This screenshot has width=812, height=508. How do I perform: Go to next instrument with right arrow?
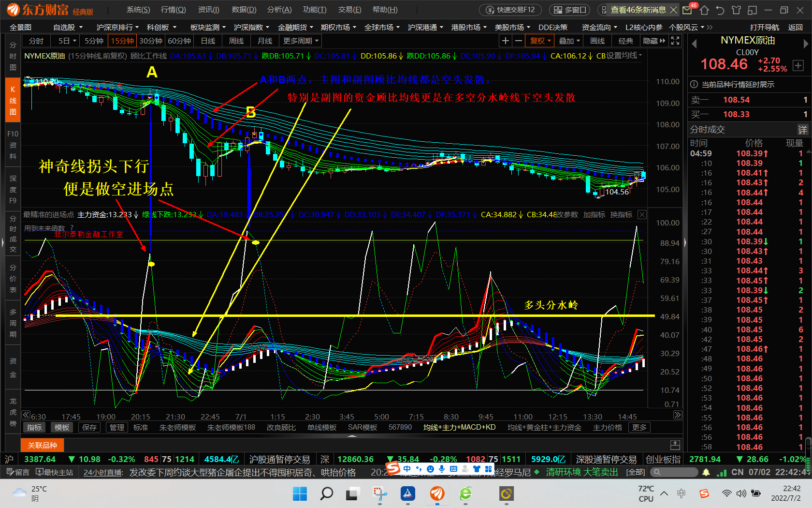[806, 44]
